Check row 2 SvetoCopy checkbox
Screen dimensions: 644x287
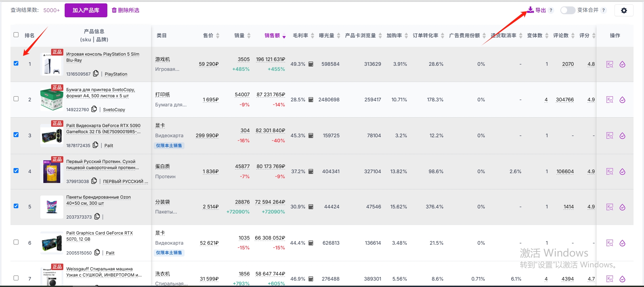[x=16, y=99]
